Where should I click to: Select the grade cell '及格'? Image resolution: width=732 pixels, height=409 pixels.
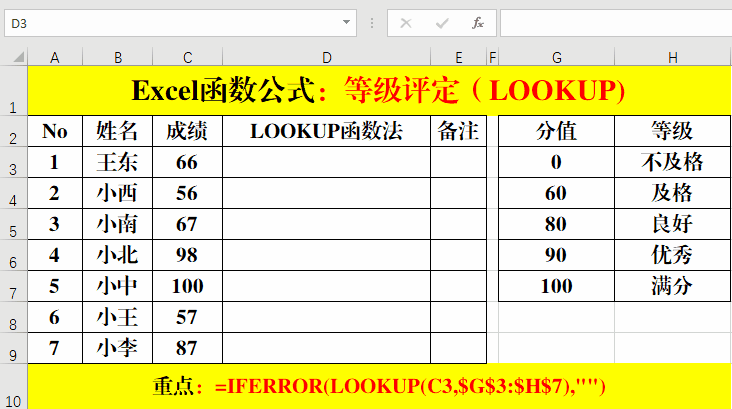click(x=673, y=193)
